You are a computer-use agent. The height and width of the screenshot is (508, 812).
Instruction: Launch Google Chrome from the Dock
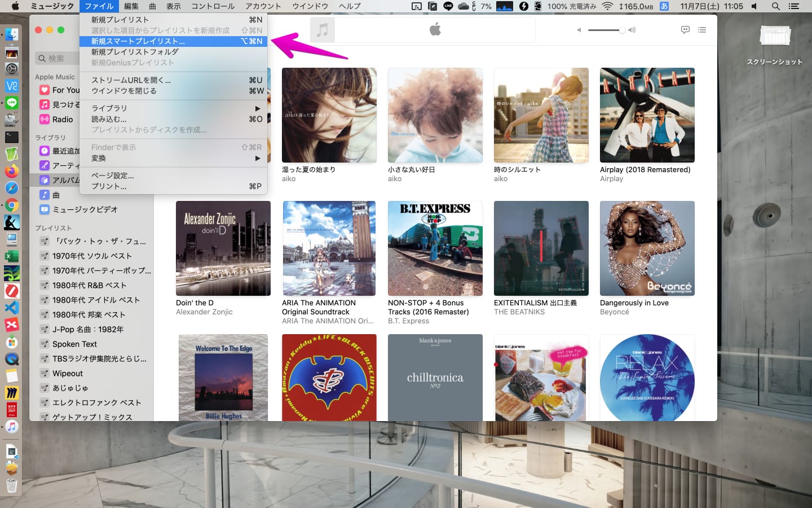point(12,205)
